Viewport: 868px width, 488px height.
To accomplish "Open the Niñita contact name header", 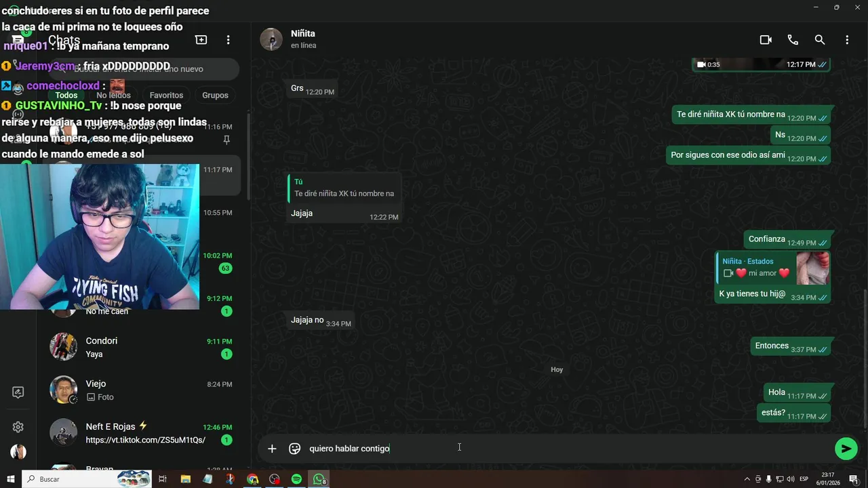I will (303, 33).
